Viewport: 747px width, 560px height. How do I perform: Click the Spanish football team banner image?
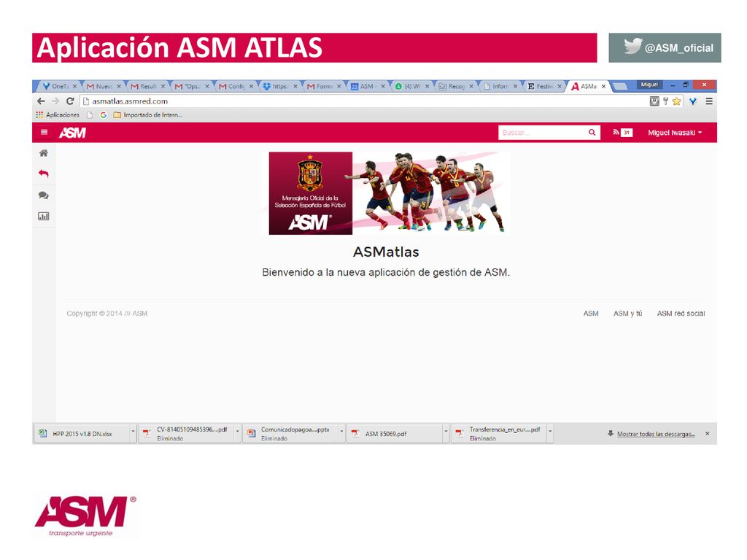(x=386, y=192)
